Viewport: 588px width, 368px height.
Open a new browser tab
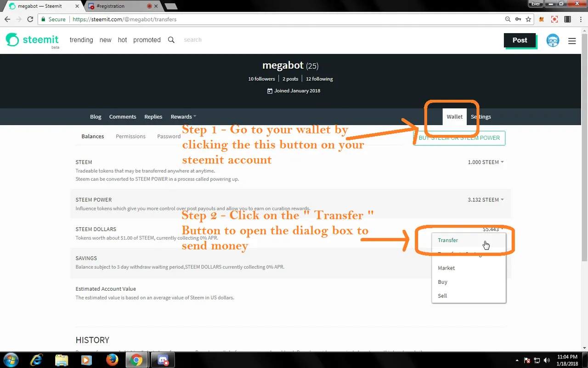(170, 6)
